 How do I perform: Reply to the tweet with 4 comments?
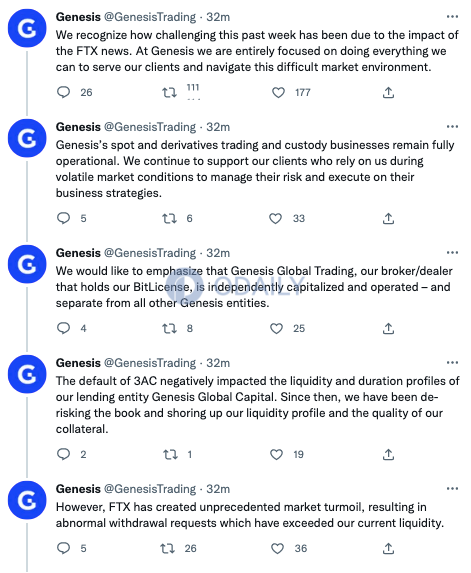click(x=64, y=328)
